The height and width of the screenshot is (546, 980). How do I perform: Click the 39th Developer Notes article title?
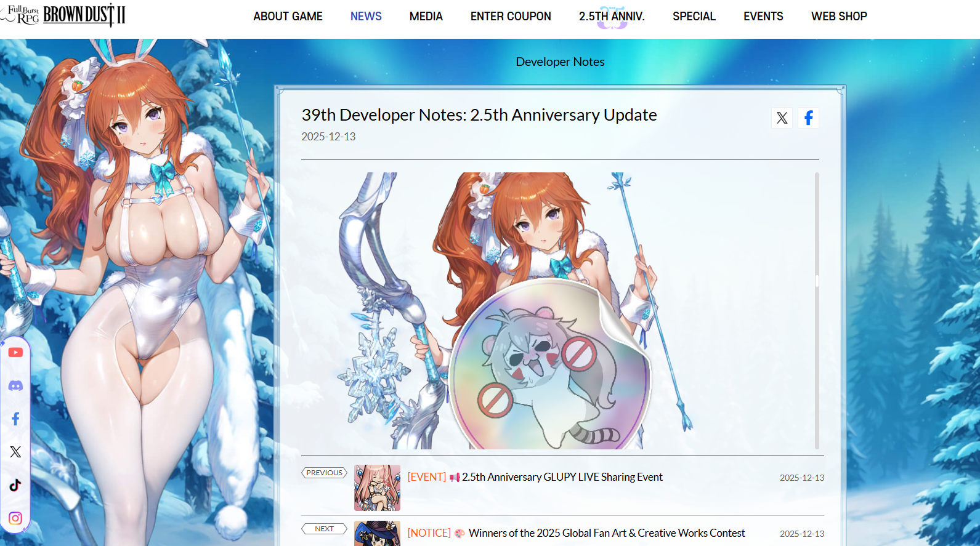click(479, 115)
